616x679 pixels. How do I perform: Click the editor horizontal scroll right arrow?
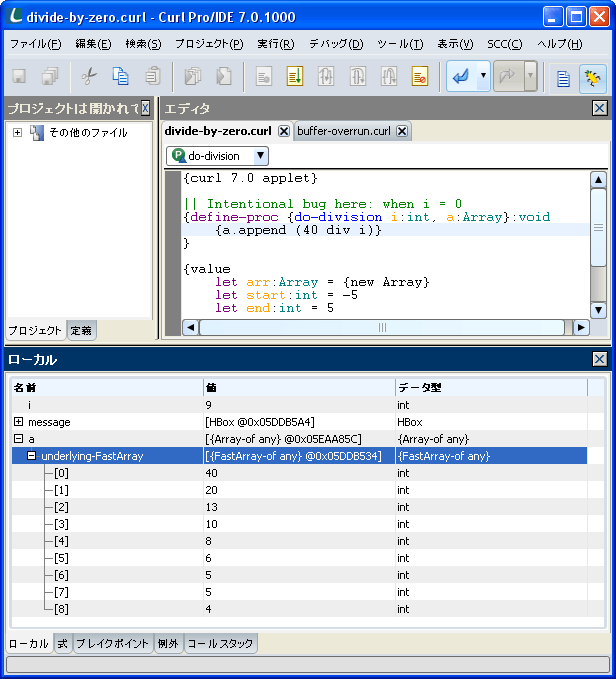coord(581,327)
